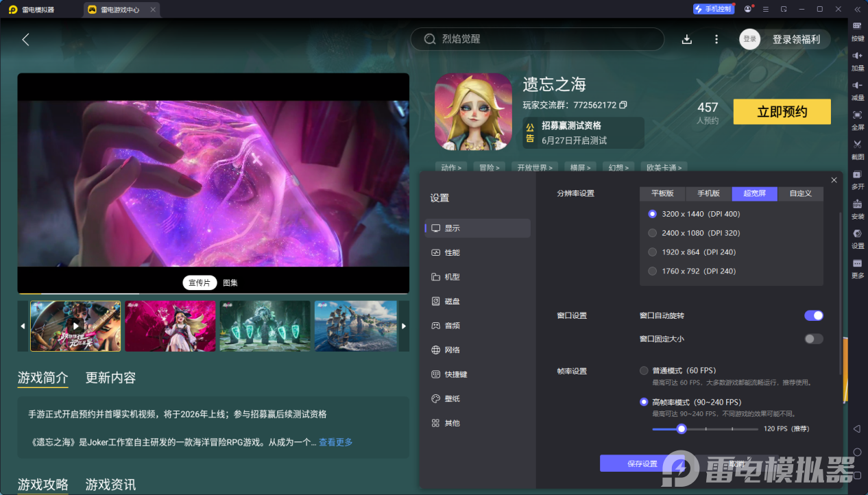
Task: Open the 冒险 tag
Action: click(x=490, y=167)
